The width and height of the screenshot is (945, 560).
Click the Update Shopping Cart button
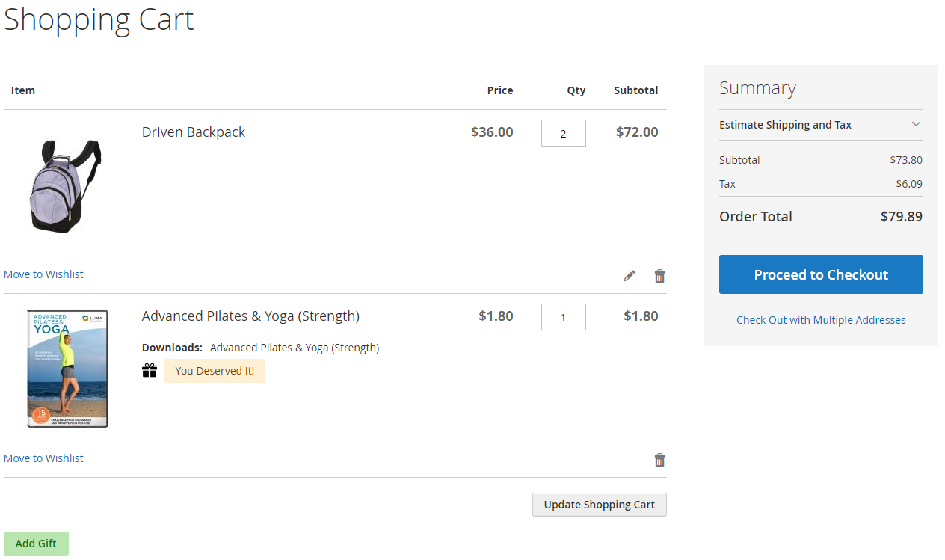point(599,505)
